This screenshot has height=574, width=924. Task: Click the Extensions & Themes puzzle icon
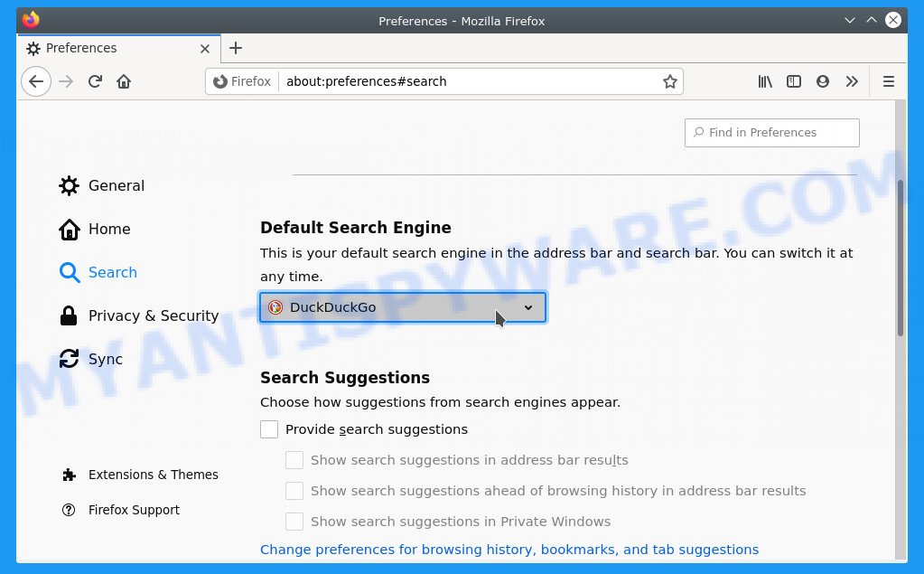(x=69, y=475)
